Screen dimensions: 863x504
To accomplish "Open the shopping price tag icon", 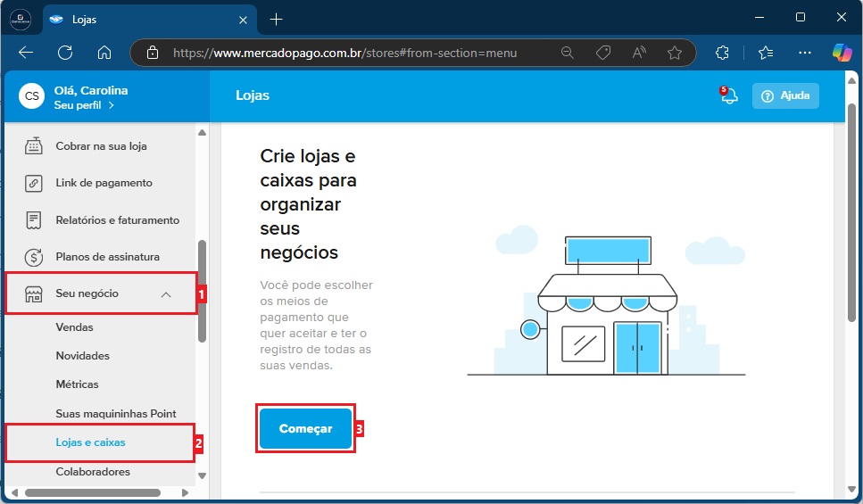I will click(x=603, y=53).
